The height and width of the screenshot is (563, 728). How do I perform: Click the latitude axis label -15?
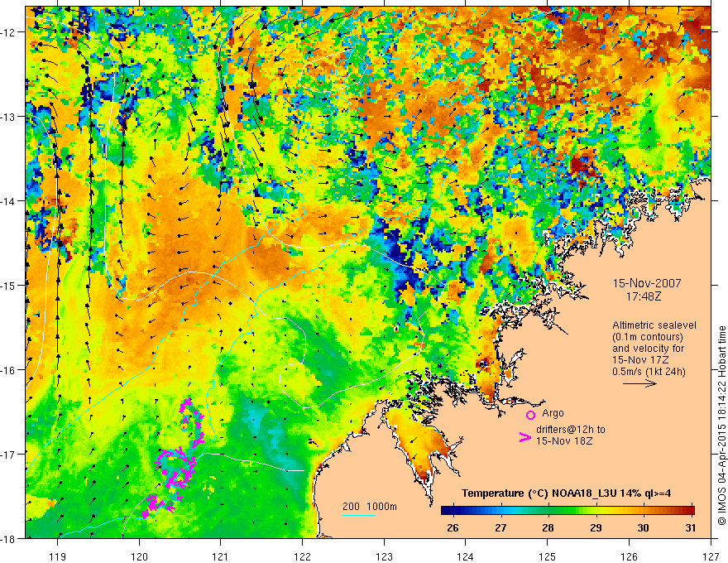(9, 285)
